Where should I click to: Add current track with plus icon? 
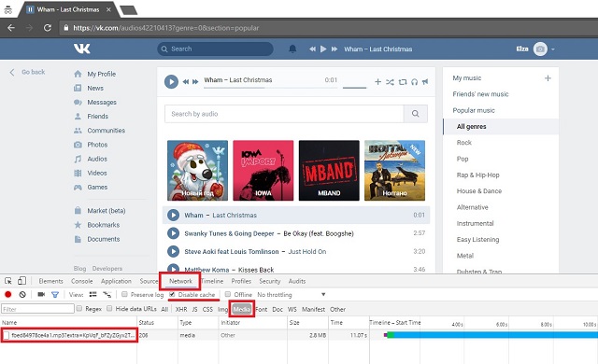click(377, 81)
